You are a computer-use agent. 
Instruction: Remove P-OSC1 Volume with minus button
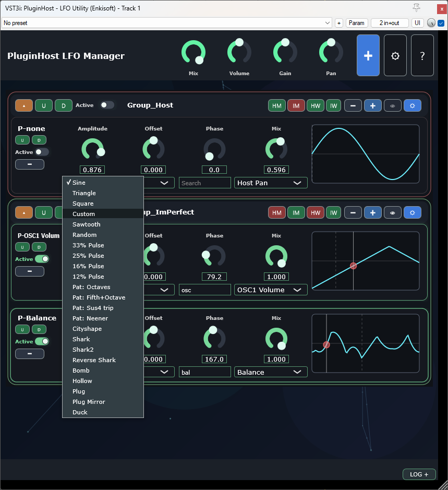click(30, 271)
